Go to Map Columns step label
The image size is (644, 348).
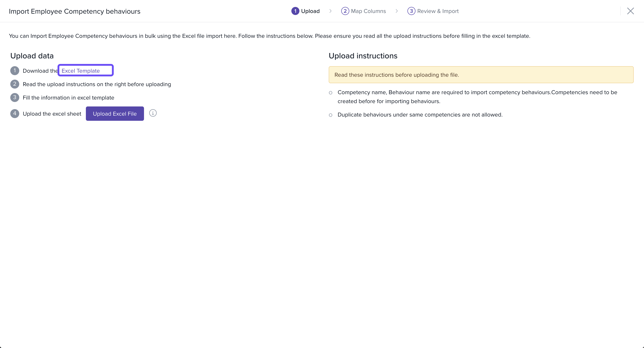[x=368, y=11]
